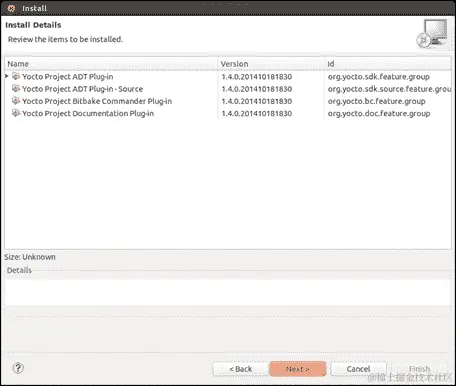This screenshot has height=386, width=456.
Task: Cancel the installation dialog
Action: coord(358,369)
